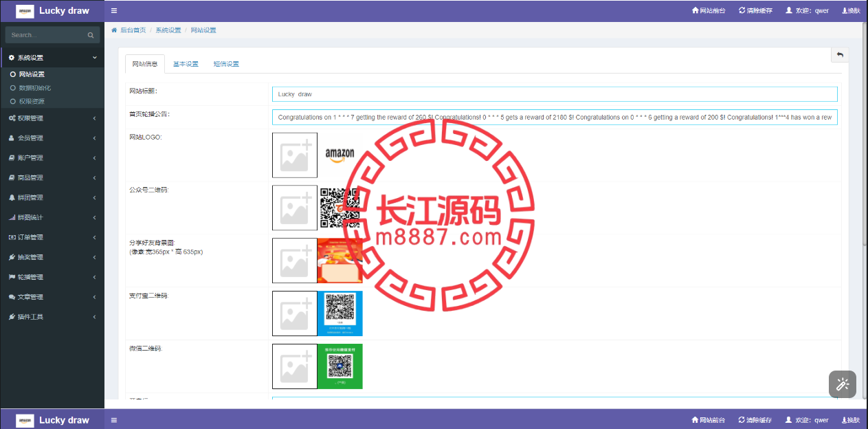
Task: Click the upload placeholder for 公众号二维码
Action: [x=295, y=208]
